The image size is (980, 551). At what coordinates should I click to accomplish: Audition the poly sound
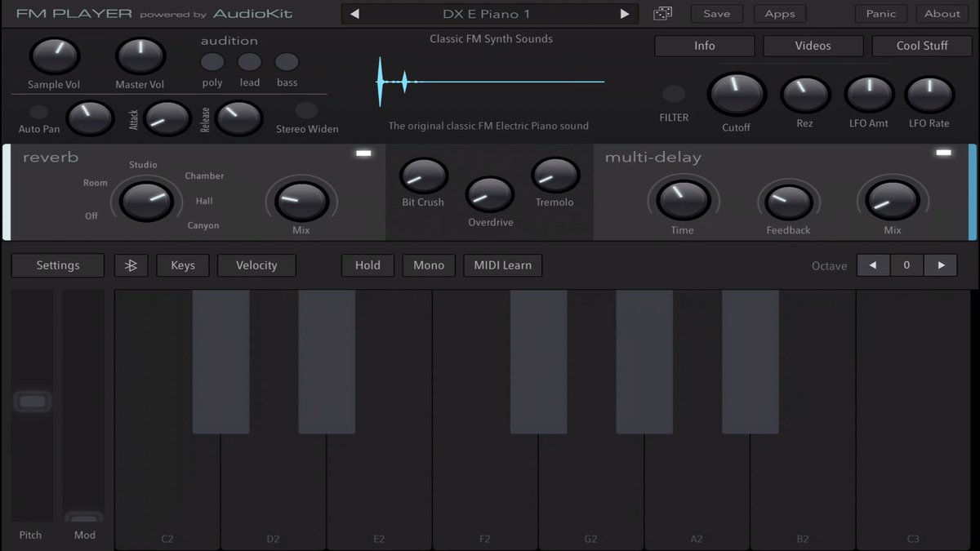[212, 62]
